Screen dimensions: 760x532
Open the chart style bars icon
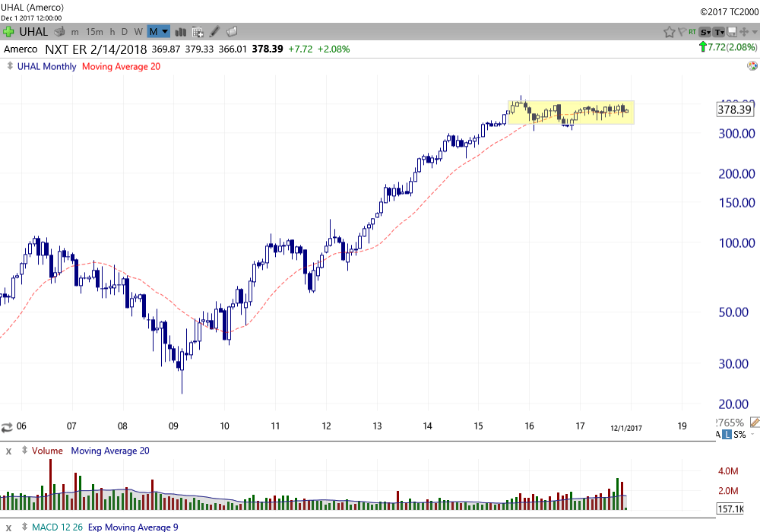tap(181, 31)
